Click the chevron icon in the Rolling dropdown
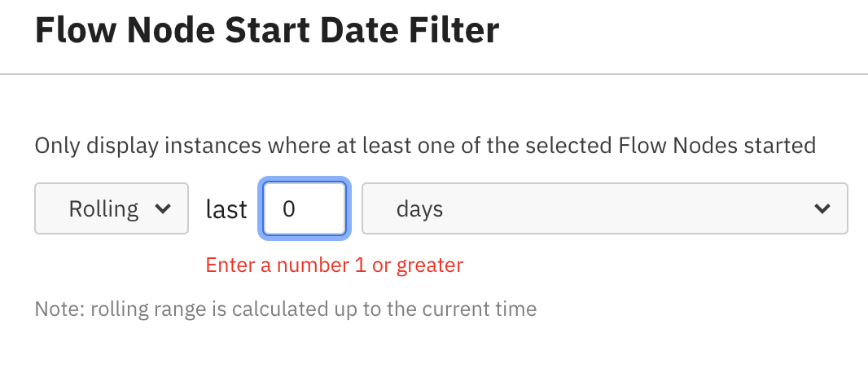Screen dimensions: 868x368 pos(163,209)
